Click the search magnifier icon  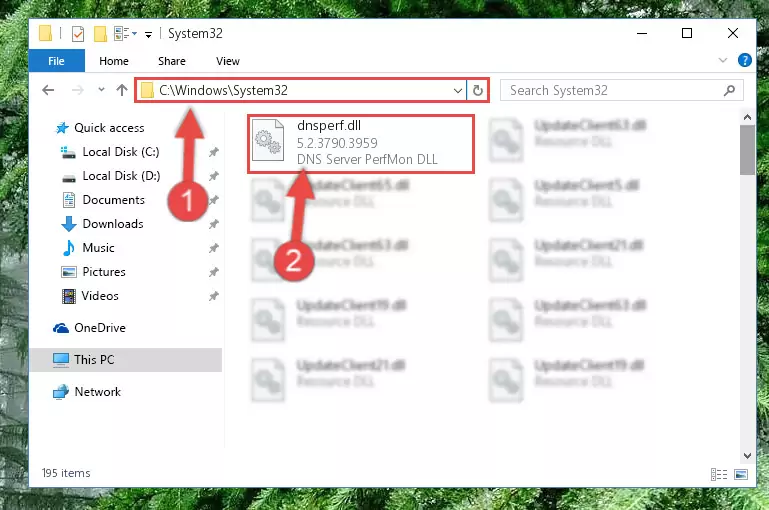tap(729, 90)
